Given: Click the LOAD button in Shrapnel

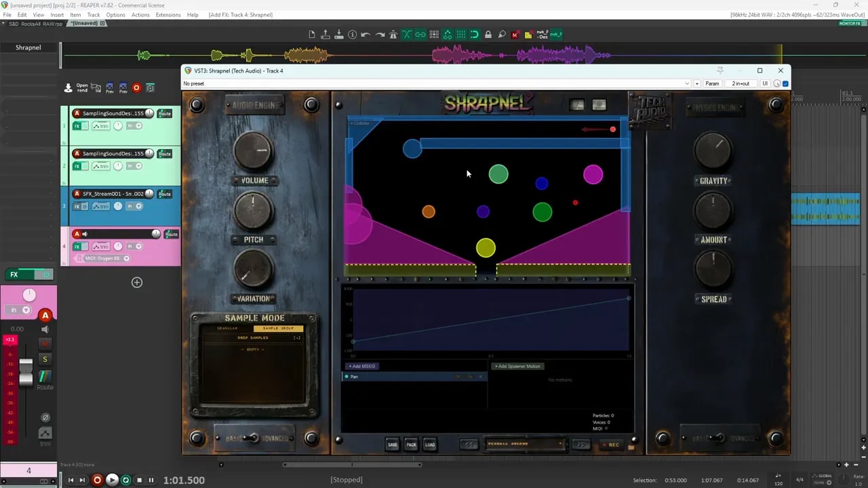Looking at the screenshot, I should pos(430,445).
